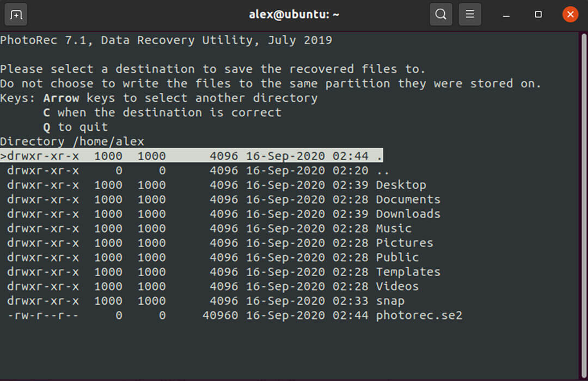Click the 'PhotoRec 7.1' header line
The height and width of the screenshot is (381, 588).
pyautogui.click(x=166, y=40)
